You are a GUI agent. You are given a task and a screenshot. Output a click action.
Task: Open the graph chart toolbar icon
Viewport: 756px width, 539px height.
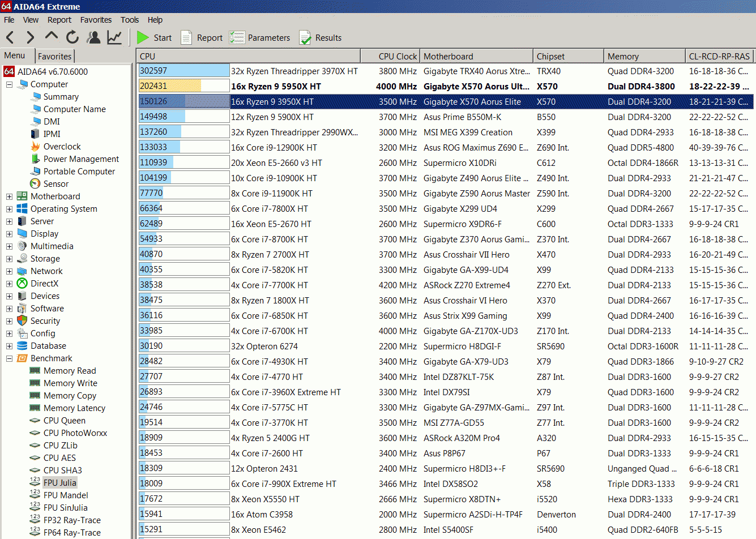coord(114,38)
